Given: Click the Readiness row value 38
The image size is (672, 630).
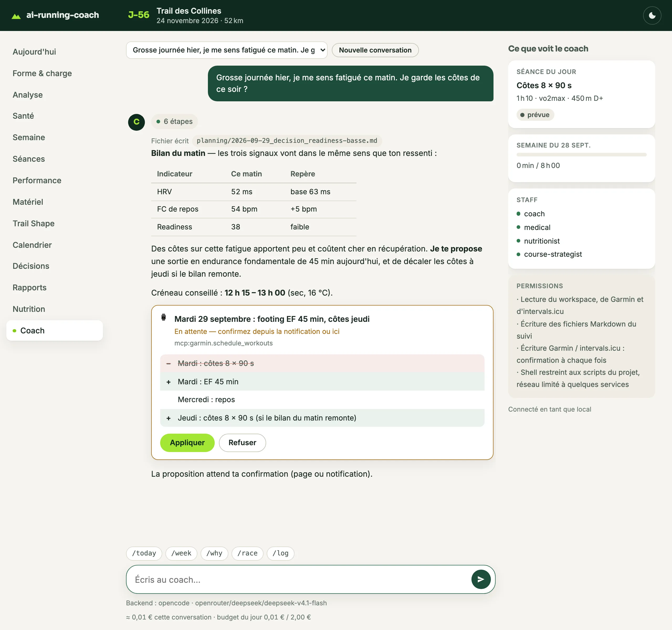Looking at the screenshot, I should (x=236, y=227).
